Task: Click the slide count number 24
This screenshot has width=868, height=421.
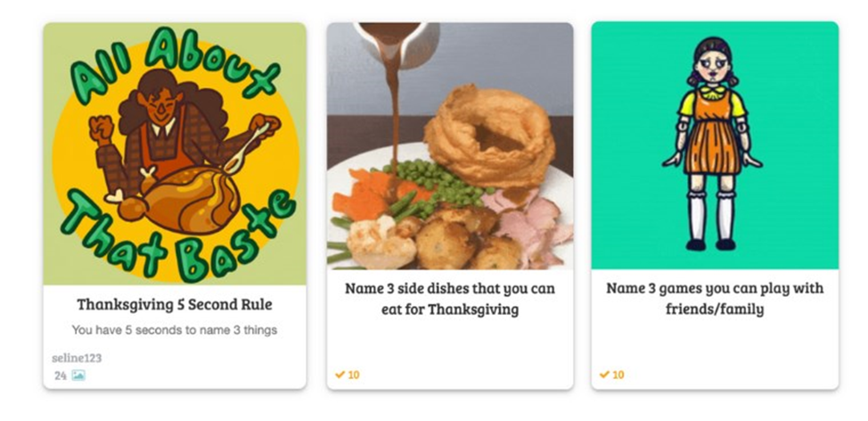Action: (61, 376)
